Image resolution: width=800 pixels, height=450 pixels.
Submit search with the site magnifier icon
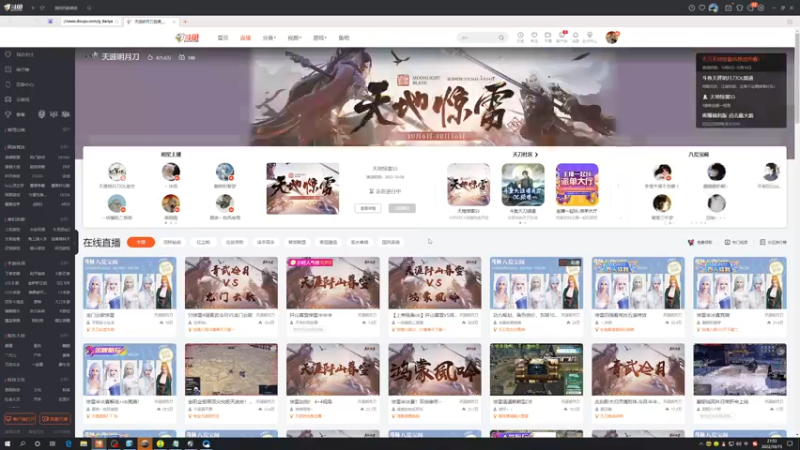502,38
